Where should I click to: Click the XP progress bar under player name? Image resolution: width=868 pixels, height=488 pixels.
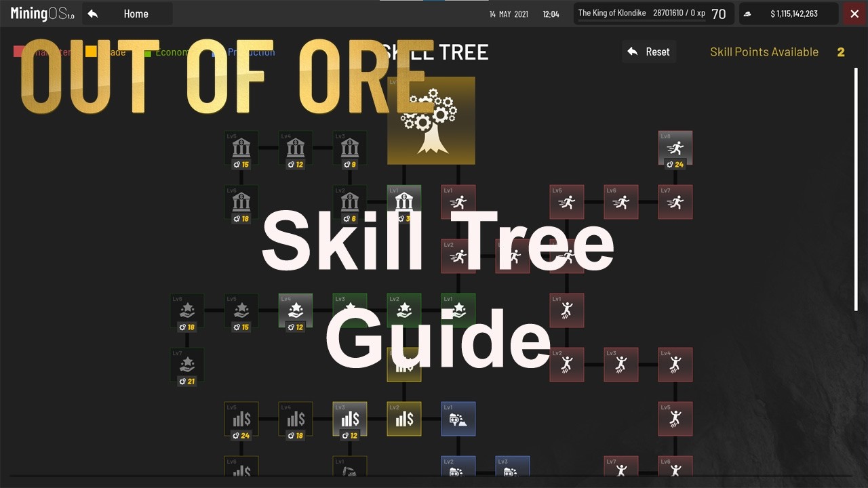coord(640,21)
